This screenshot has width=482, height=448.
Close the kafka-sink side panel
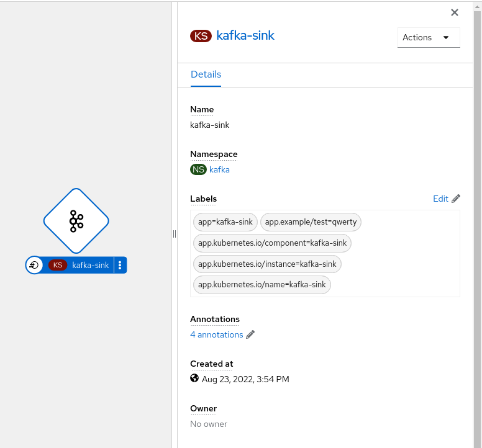pos(454,12)
